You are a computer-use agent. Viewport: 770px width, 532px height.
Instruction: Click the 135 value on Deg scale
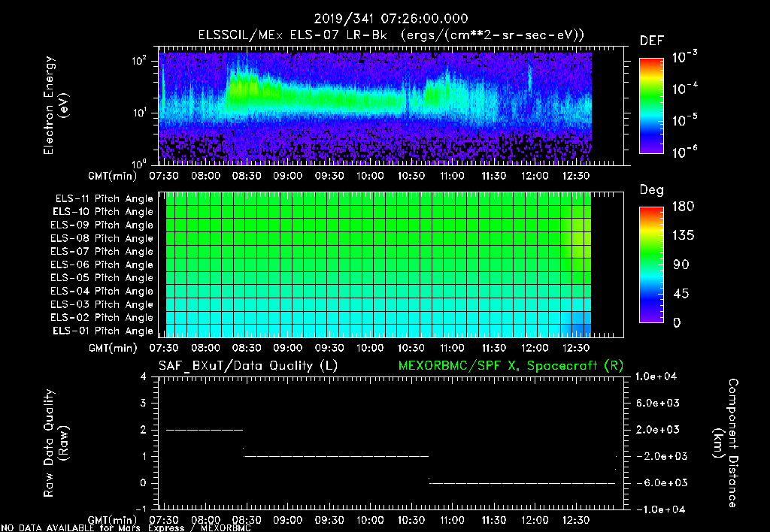[x=683, y=236]
